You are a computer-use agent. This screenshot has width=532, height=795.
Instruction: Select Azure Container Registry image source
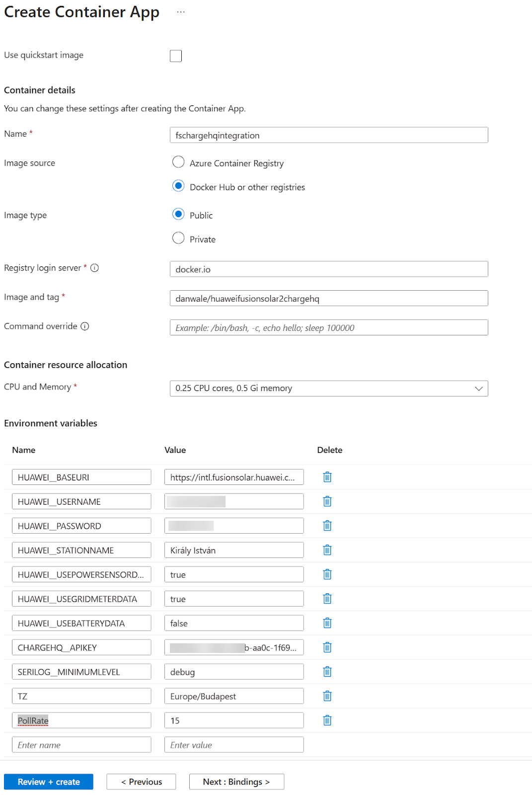[178, 162]
